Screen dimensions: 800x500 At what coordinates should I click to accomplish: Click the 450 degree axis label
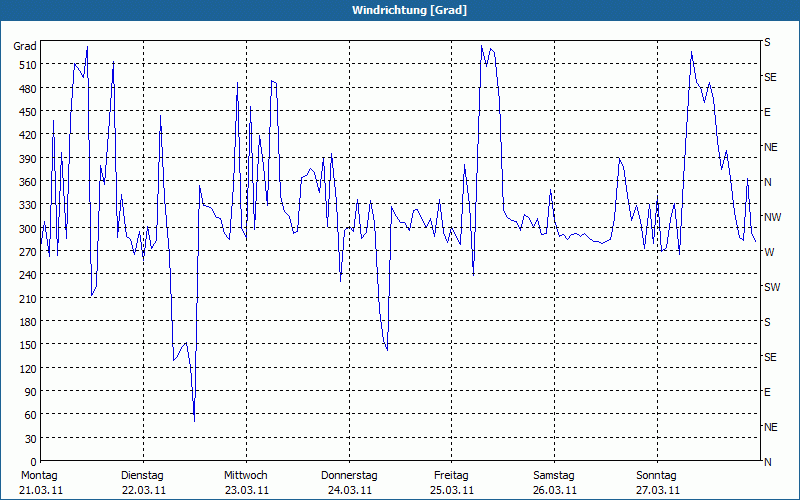click(28, 112)
